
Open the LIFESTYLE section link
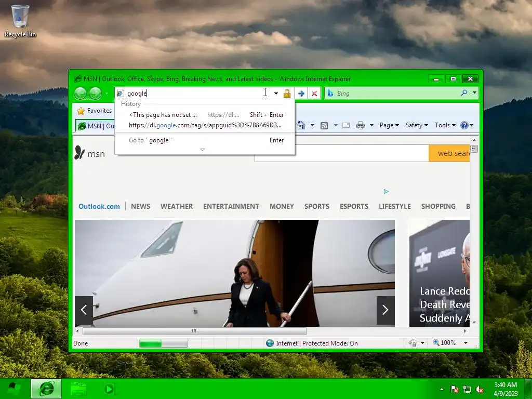395,206
